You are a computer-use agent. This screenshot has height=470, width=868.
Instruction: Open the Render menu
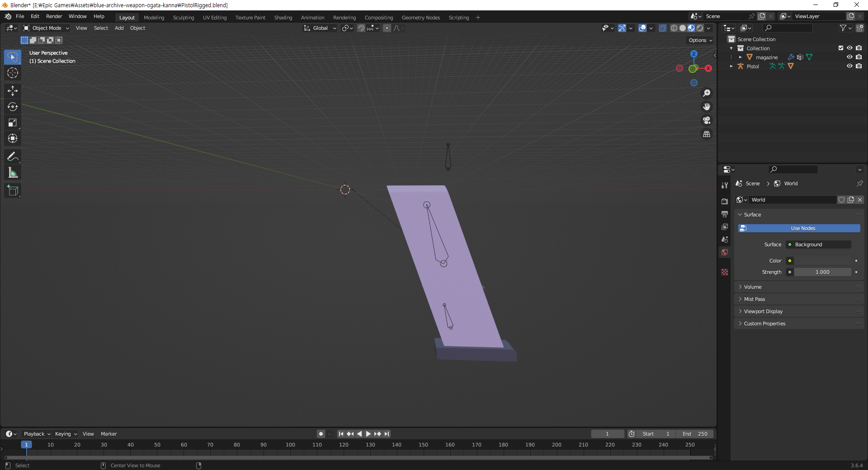[54, 16]
